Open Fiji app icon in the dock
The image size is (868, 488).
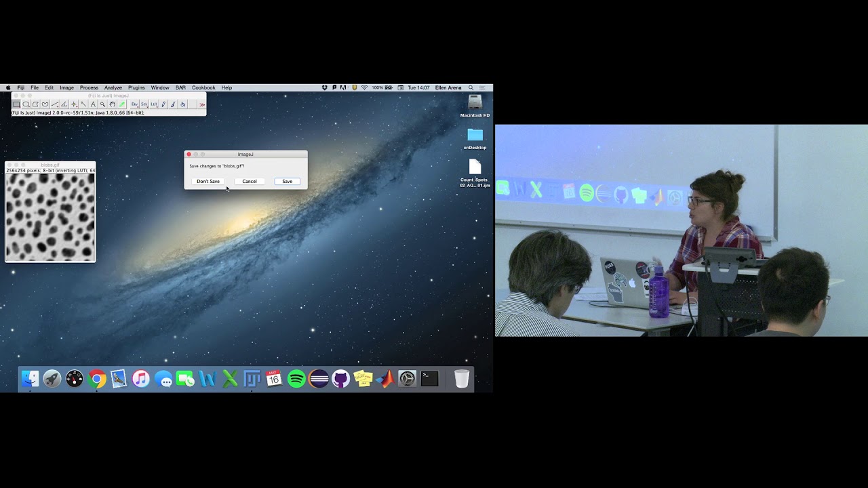pos(252,378)
